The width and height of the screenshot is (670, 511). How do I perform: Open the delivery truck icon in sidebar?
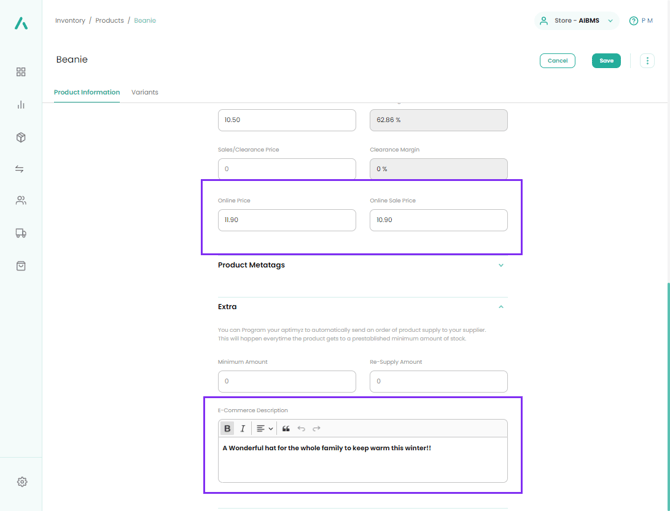tap(21, 233)
